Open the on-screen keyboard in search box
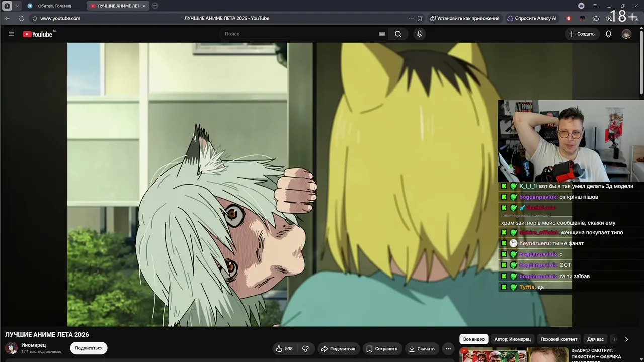644x362 pixels. 382,34
